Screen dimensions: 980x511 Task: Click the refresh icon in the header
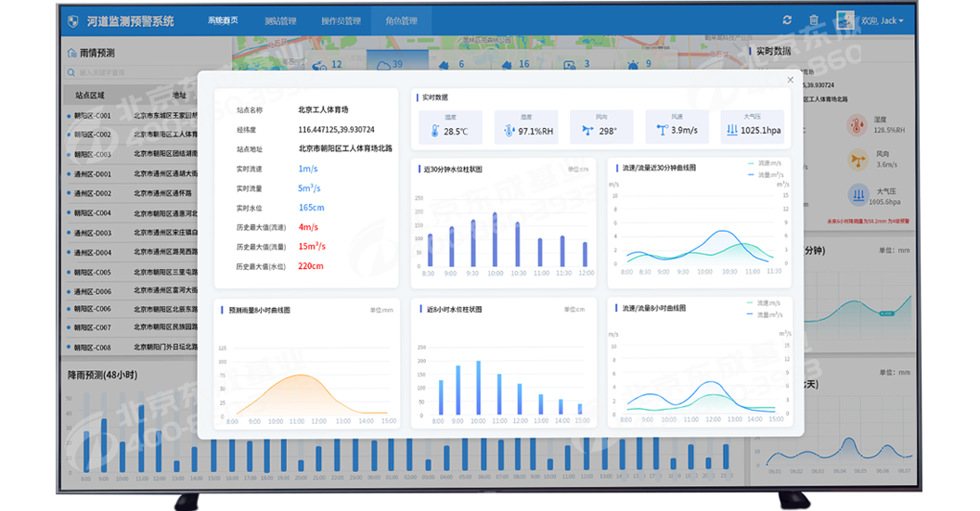tap(787, 20)
